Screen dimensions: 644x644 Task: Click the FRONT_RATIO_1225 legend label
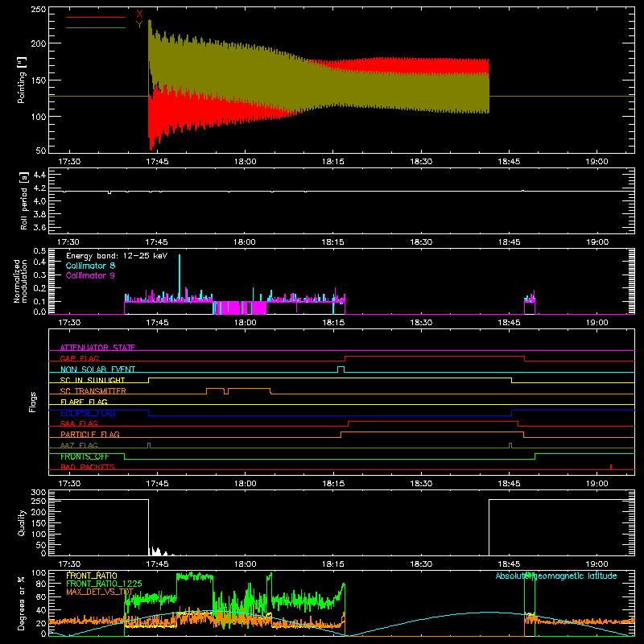[105, 584]
